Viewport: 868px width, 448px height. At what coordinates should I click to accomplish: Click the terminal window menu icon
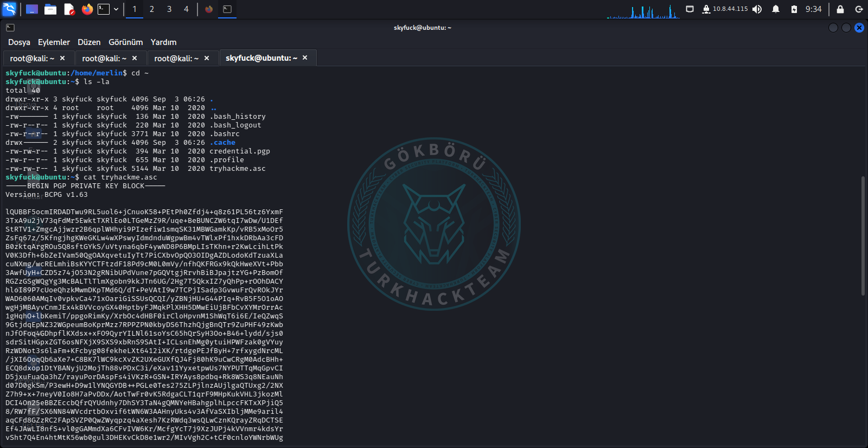click(10, 28)
